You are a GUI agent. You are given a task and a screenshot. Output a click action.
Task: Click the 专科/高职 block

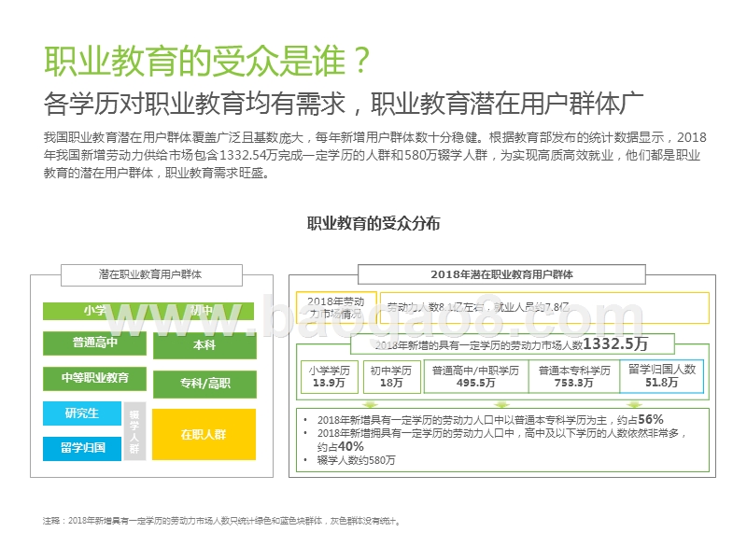204,384
